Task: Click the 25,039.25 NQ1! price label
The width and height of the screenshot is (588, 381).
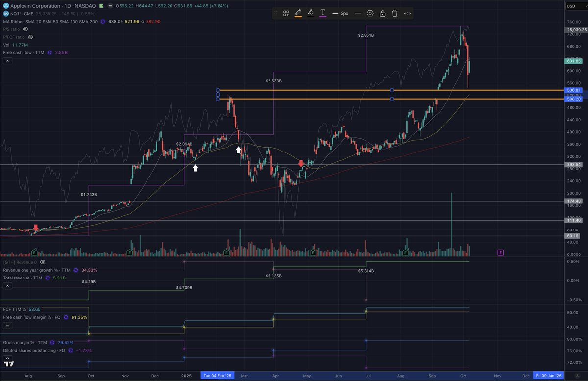Action: pyautogui.click(x=576, y=30)
